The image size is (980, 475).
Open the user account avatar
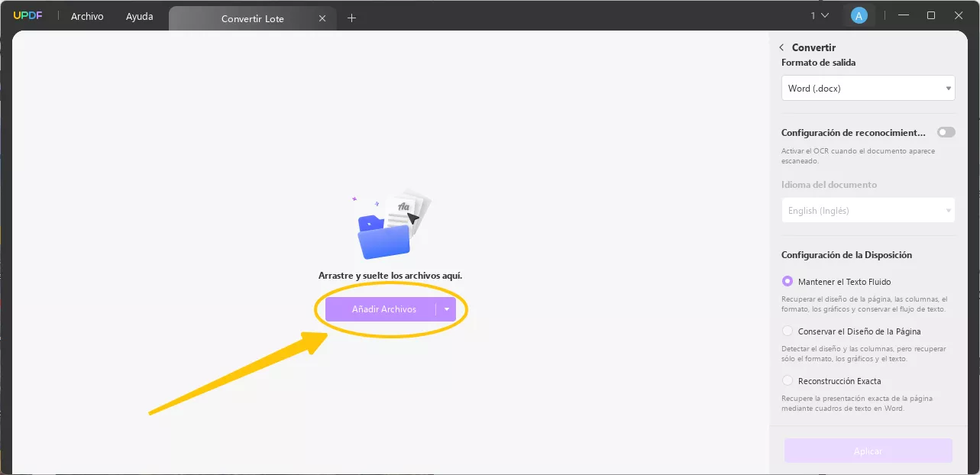[x=859, y=15]
